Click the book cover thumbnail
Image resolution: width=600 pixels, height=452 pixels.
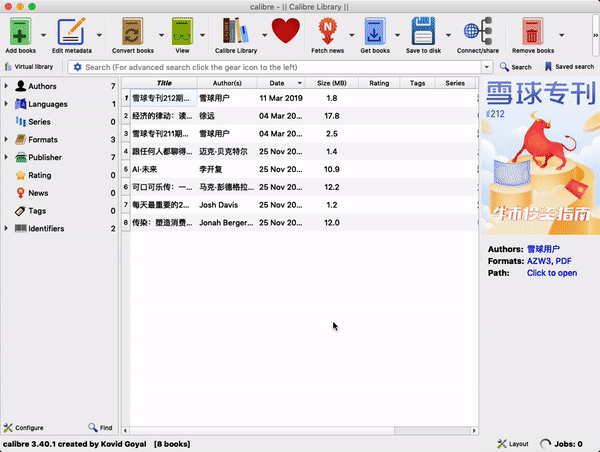[540, 156]
